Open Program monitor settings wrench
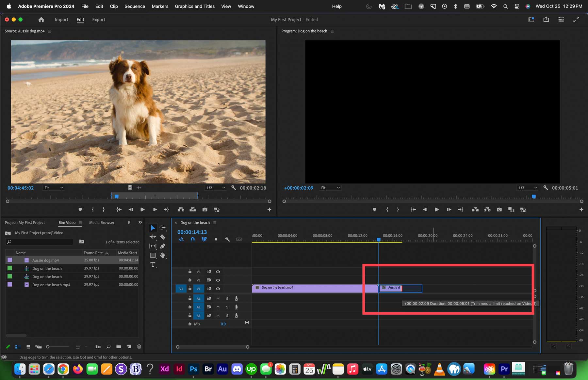The width and height of the screenshot is (588, 380). pos(545,188)
